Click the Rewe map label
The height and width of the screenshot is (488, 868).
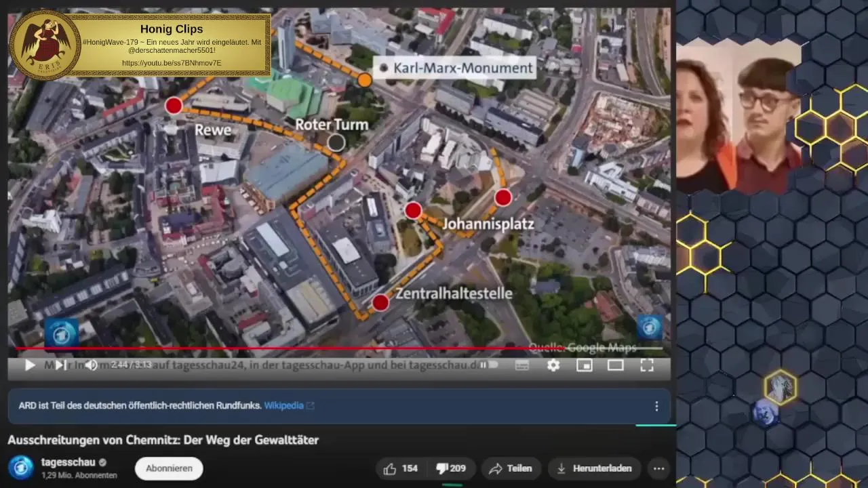point(213,130)
